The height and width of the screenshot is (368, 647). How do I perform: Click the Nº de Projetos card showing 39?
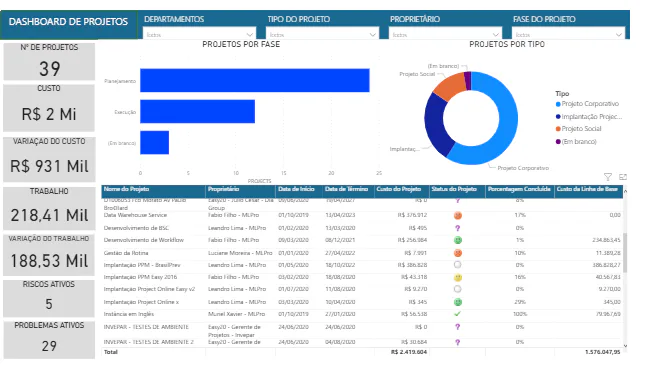[x=49, y=61]
